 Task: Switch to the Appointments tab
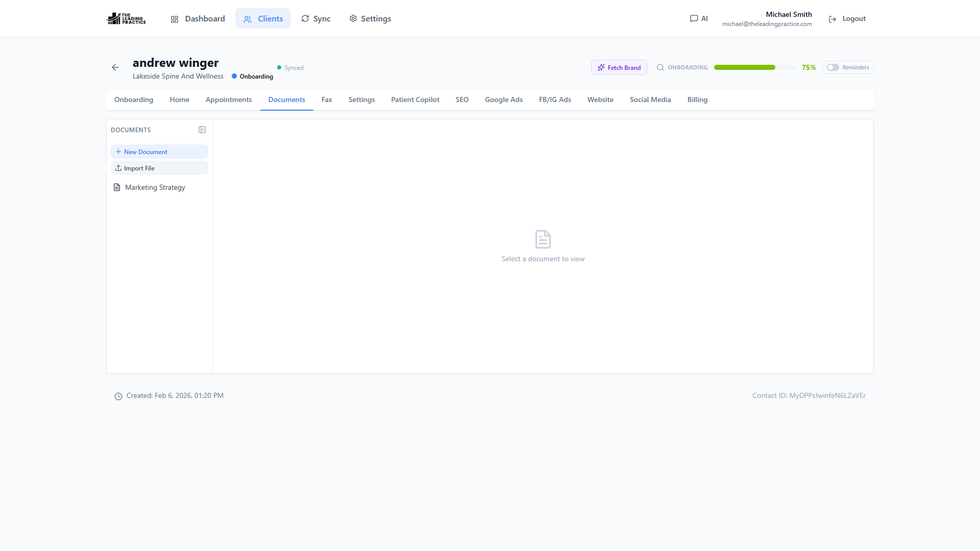click(x=229, y=99)
